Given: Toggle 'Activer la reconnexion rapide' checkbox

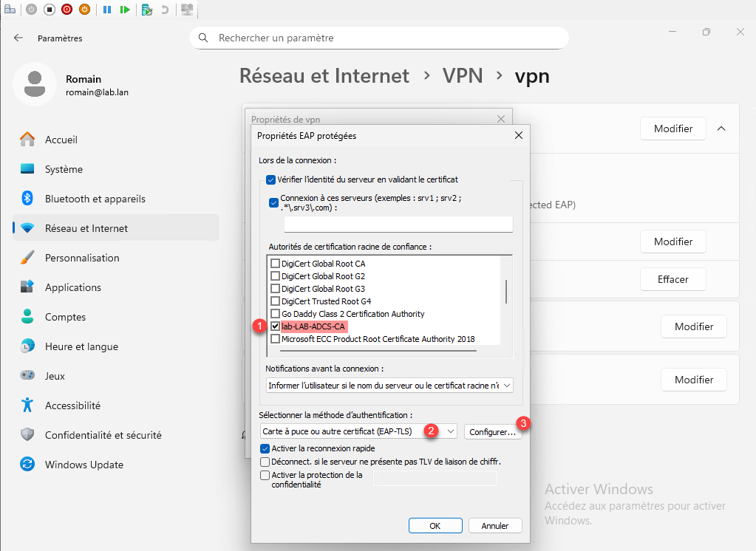Looking at the screenshot, I should click(x=265, y=448).
